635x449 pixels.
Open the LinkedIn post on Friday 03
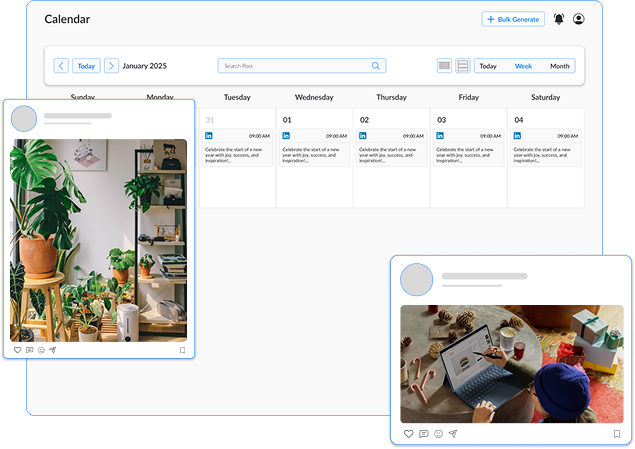[469, 147]
